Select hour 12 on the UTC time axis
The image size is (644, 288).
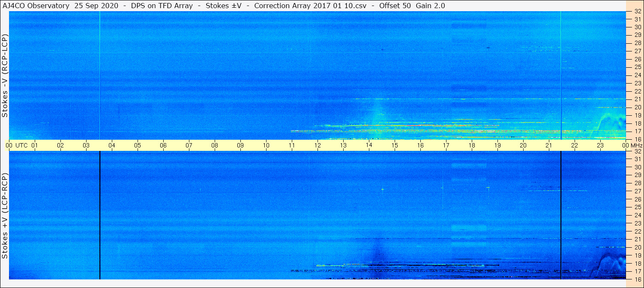coord(318,145)
